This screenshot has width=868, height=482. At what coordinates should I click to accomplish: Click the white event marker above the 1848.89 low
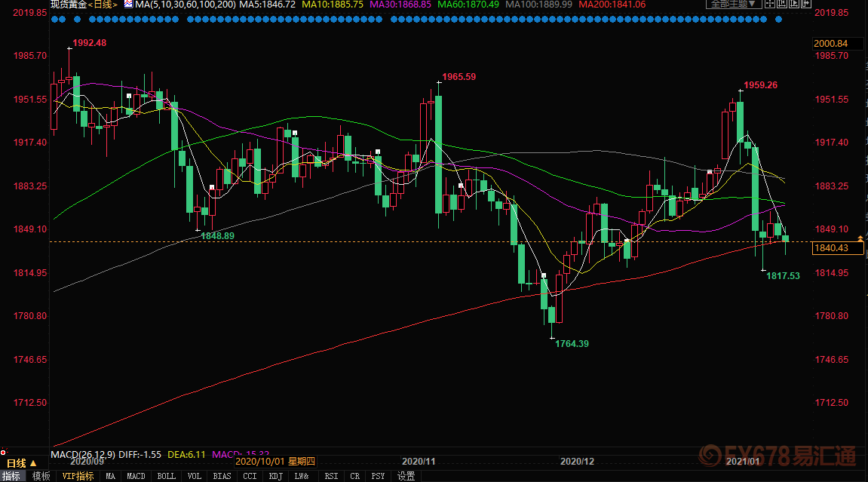pos(211,188)
